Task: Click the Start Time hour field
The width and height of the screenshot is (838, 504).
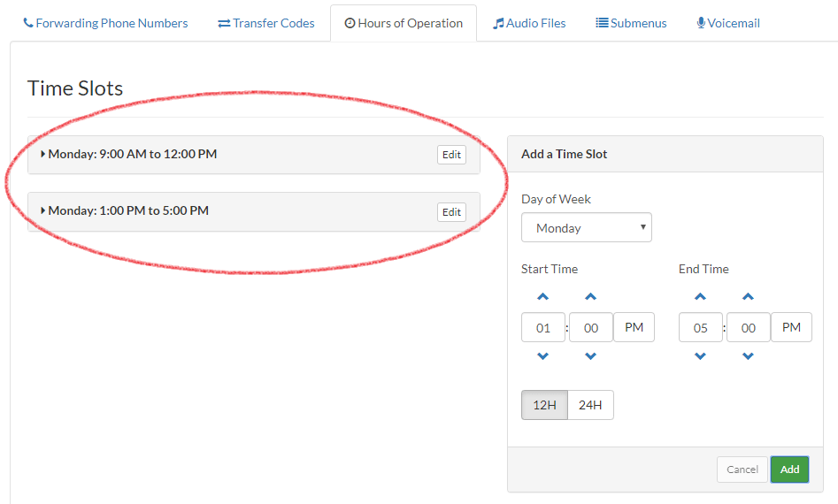Action: (543, 327)
